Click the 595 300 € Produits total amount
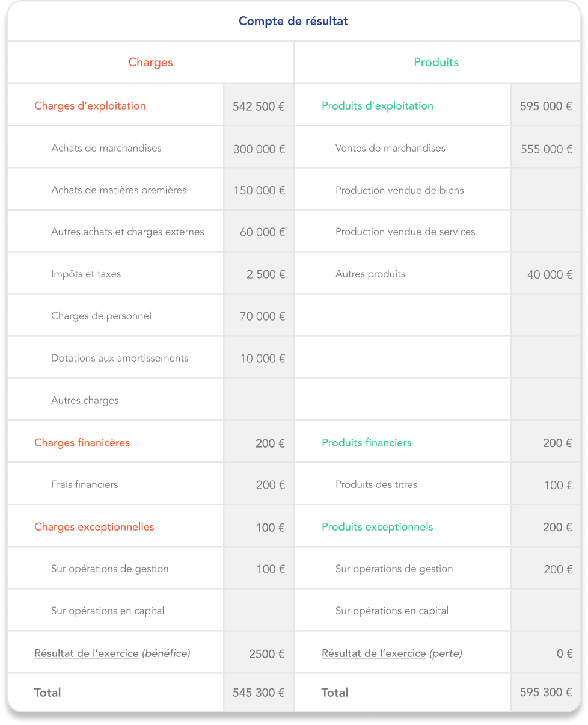This screenshot has width=588, height=725. click(546, 693)
